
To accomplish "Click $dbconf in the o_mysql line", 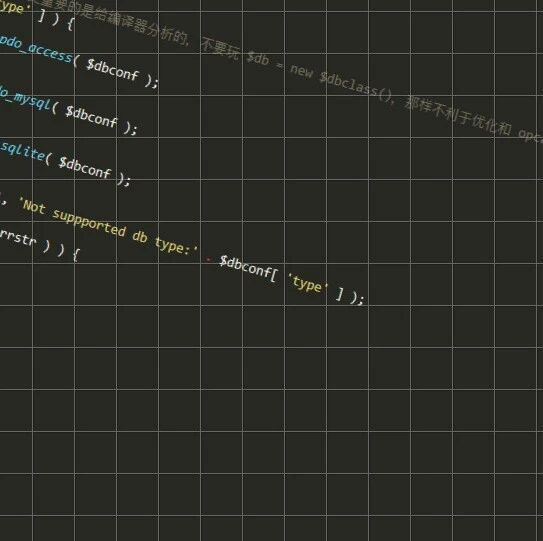I will (x=91, y=117).
